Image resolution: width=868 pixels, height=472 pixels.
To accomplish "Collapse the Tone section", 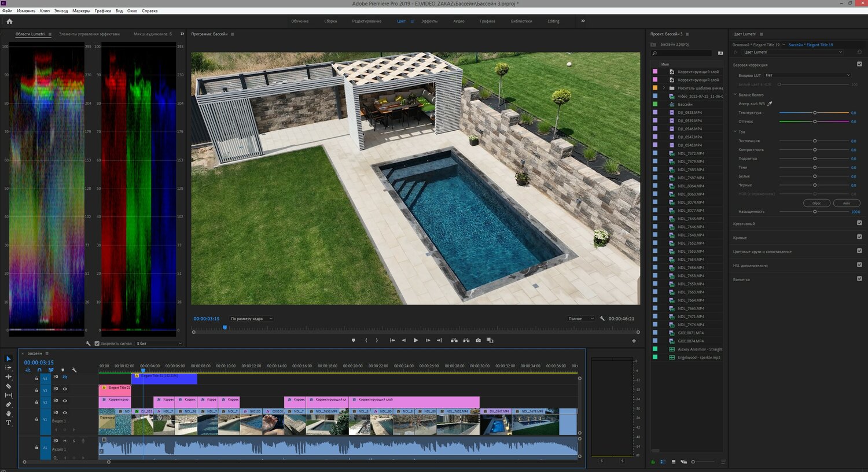I will click(x=735, y=131).
